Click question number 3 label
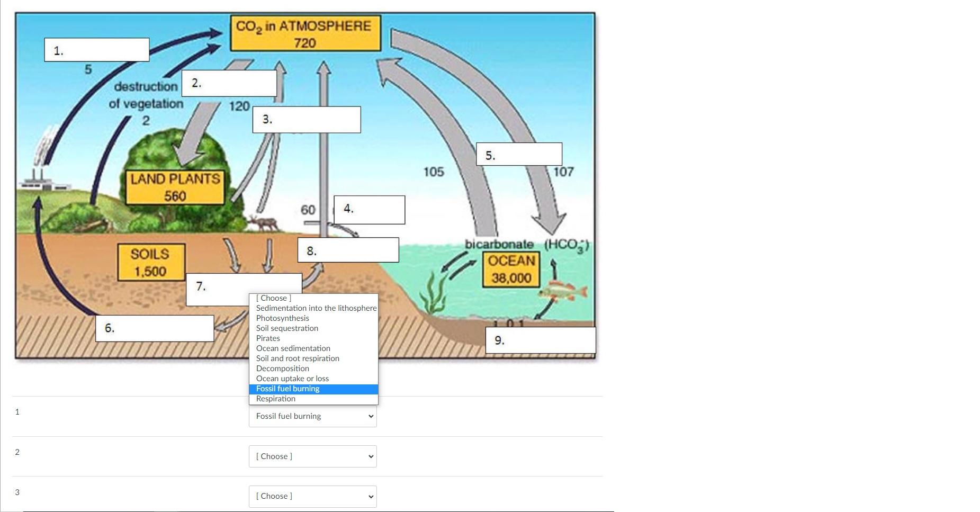Image resolution: width=980 pixels, height=512 pixels. click(17, 492)
